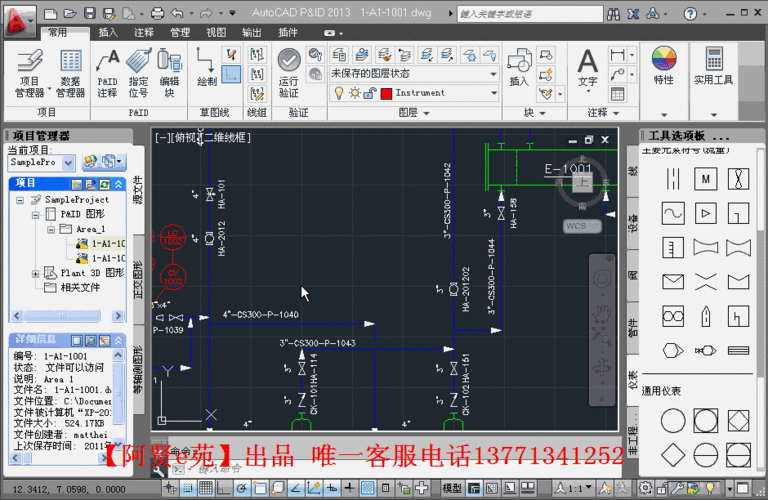Toggle the layer lock icon
This screenshot has width=768, height=500.
(370, 93)
